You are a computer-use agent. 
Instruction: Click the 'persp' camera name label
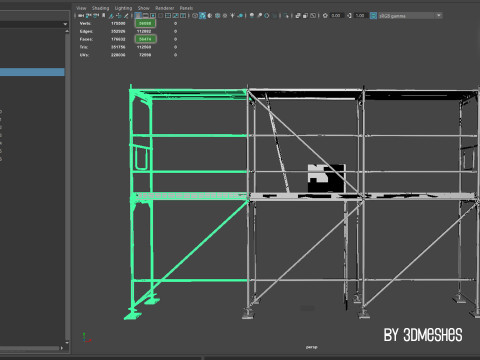click(x=312, y=347)
